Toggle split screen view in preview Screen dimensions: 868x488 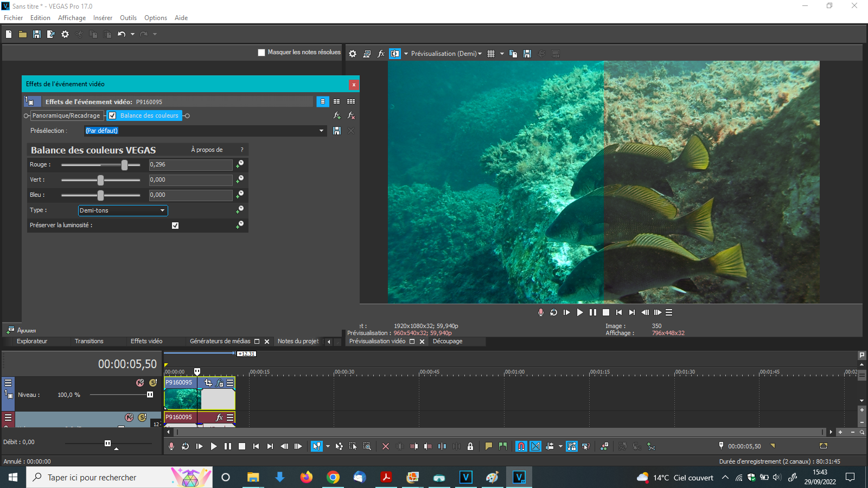(x=394, y=54)
